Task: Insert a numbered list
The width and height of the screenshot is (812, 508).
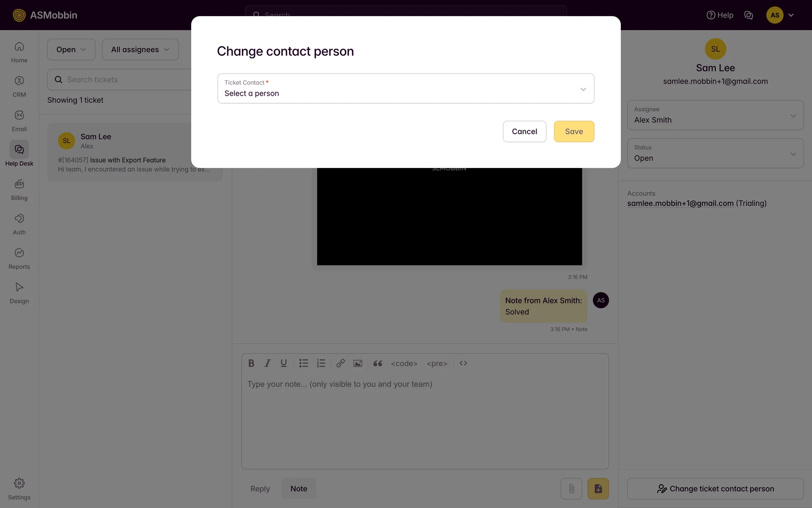Action: [x=321, y=363]
